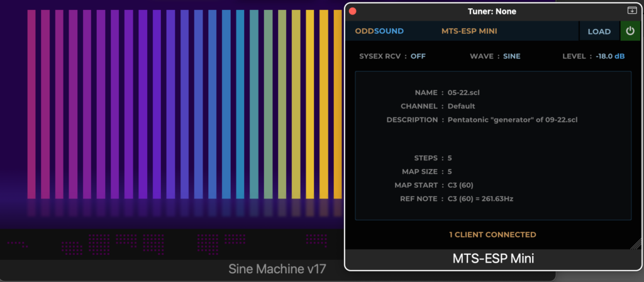Click the Tuner: None window title
The image size is (644, 282).
pos(492,11)
